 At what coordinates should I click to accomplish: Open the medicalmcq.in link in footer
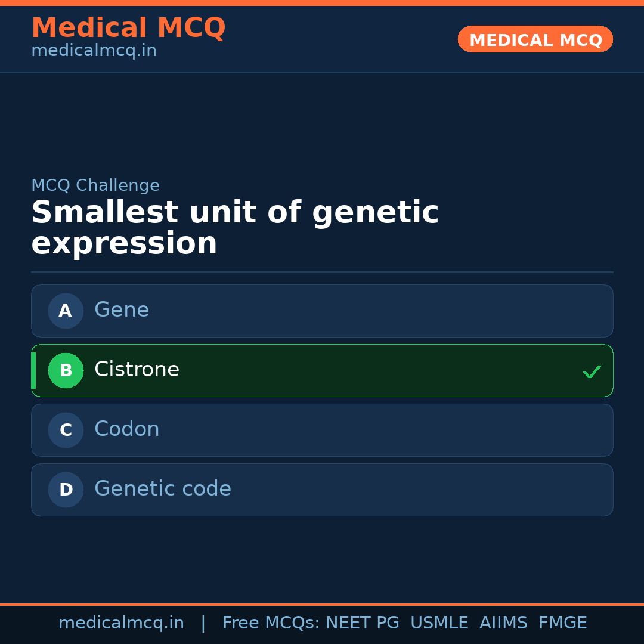pyautogui.click(x=121, y=623)
